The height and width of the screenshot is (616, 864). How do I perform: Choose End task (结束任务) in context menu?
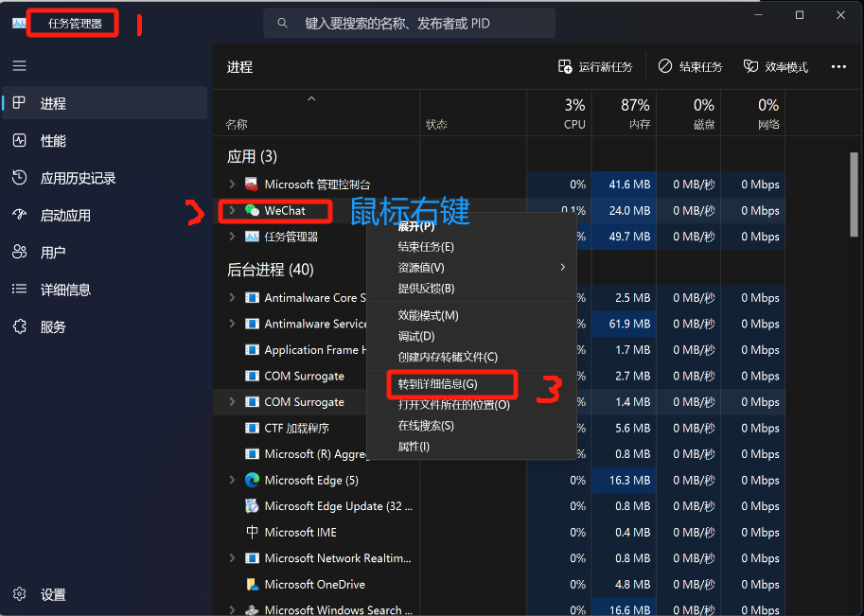[471, 247]
